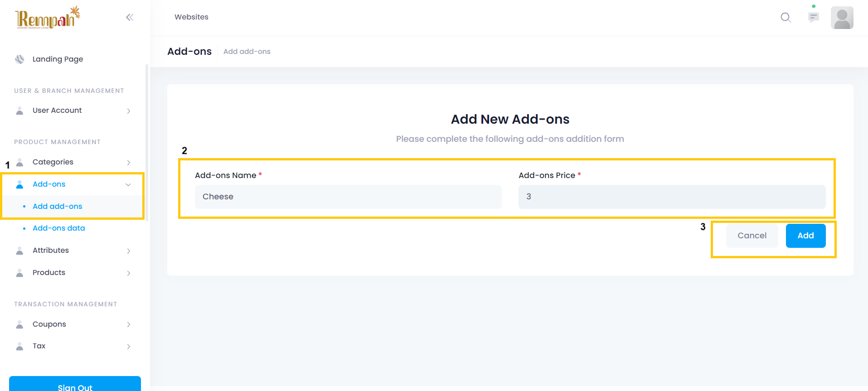Open the search magnifier icon
This screenshot has height=391, width=868.
pos(786,18)
